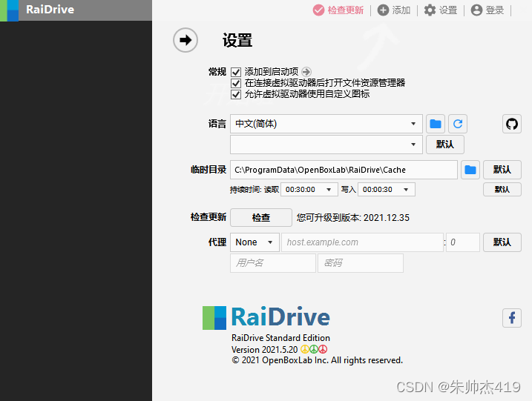This screenshot has height=401, width=532.
Task: Click the text RaiDrive Standard Edition
Action: pos(280,337)
